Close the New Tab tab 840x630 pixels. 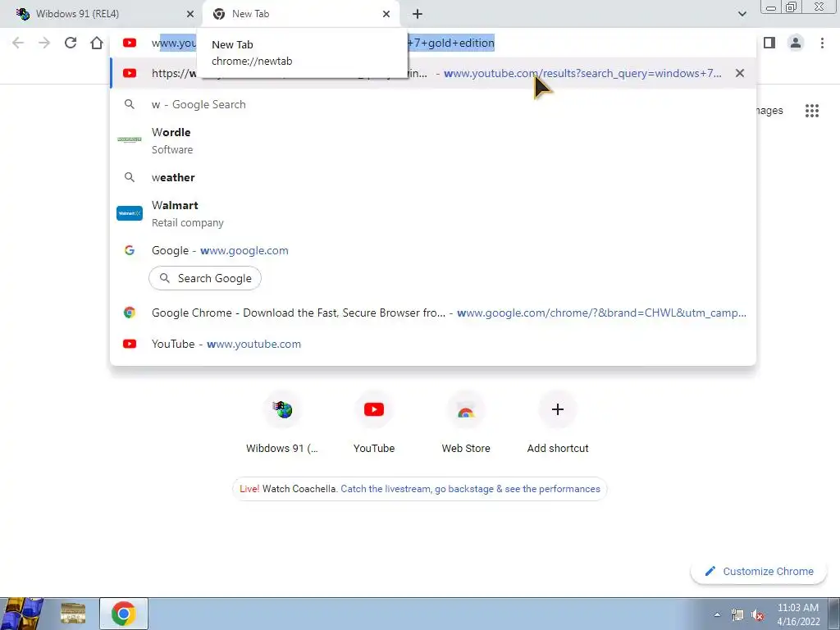386,14
